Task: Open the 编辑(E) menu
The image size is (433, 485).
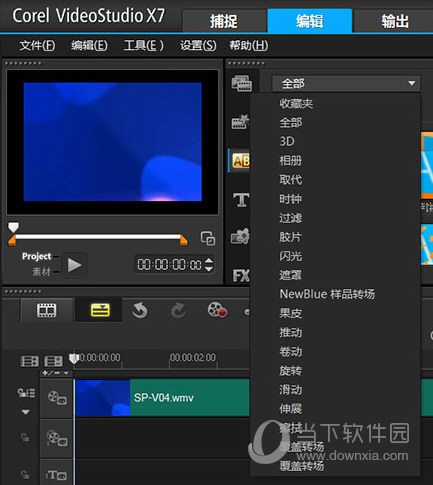Action: 89,45
